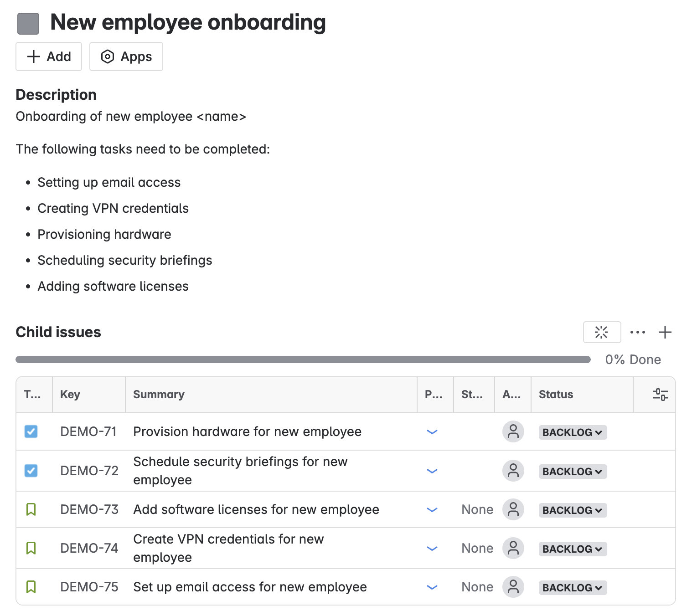Click the Apps button
Viewport: 692px width, 616px height.
click(x=126, y=56)
